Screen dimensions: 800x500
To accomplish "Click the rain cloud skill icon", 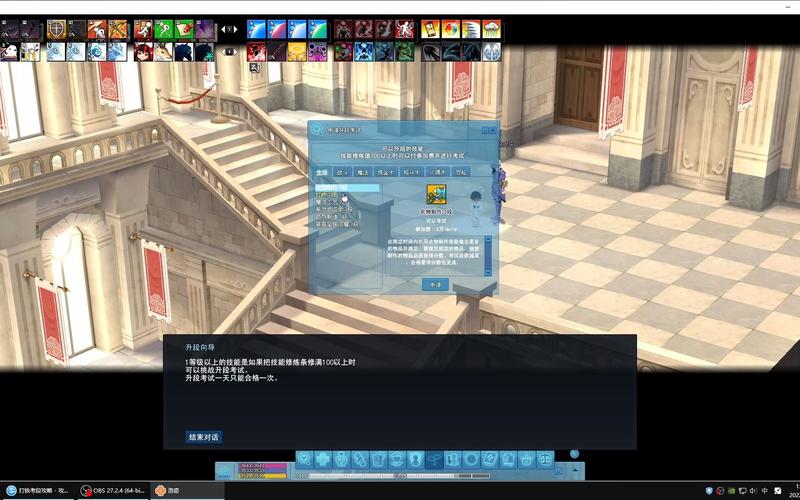I will click(x=492, y=30).
